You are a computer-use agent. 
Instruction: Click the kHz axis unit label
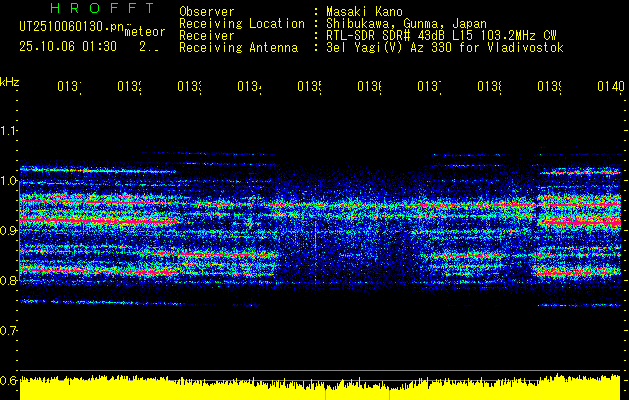coord(9,82)
